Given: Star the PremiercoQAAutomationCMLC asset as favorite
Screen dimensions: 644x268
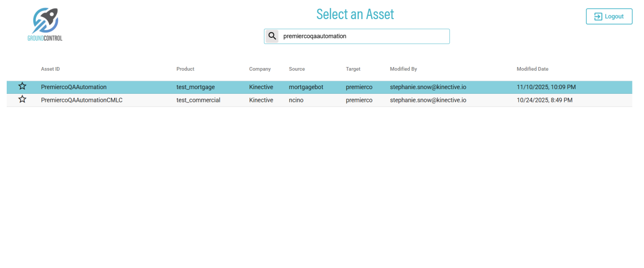Looking at the screenshot, I should coord(22,100).
